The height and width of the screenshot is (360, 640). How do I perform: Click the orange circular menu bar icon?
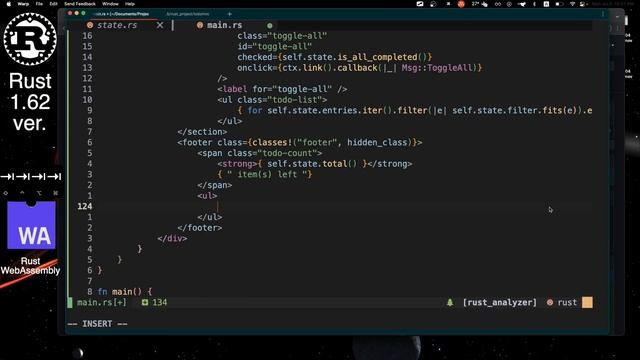coord(461,4)
